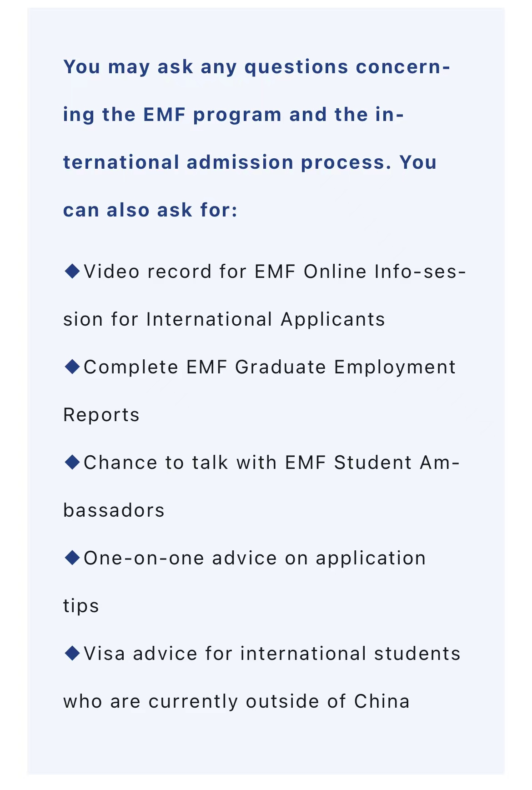Viewport: 532px width, 790px height.
Task: Click the diamond bullet before Chance to talk
Action: point(72,462)
